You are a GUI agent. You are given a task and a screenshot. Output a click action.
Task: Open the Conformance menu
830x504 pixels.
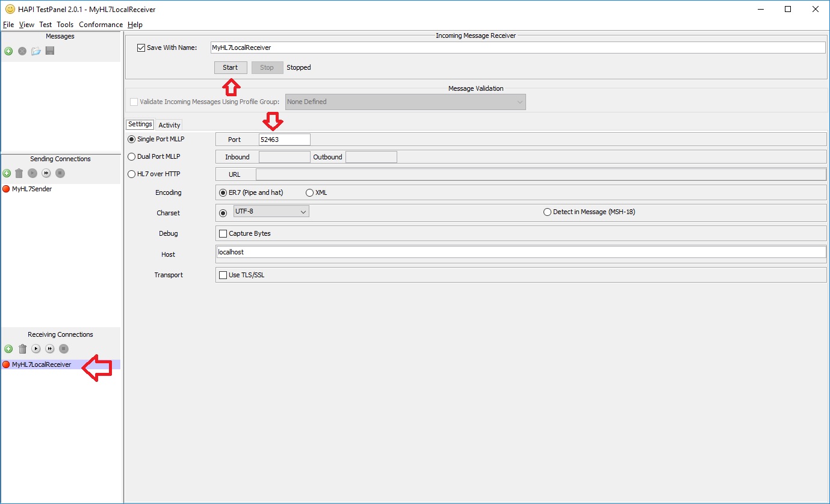point(101,25)
